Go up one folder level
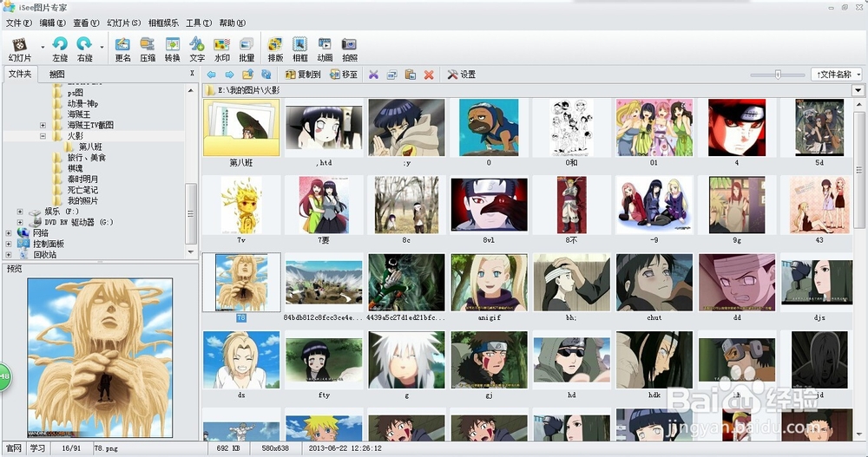The height and width of the screenshot is (457, 868). click(248, 74)
